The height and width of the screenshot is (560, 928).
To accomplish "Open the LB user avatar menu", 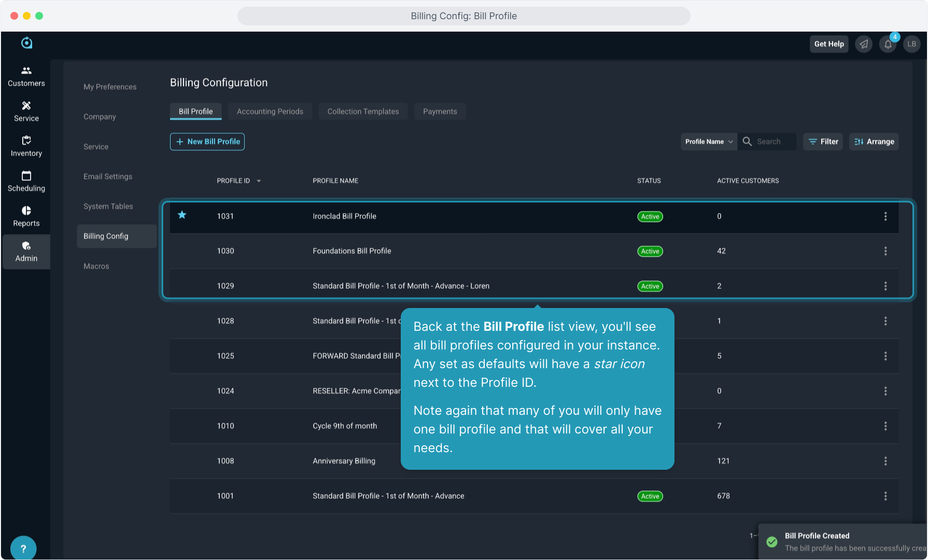I will 911,44.
